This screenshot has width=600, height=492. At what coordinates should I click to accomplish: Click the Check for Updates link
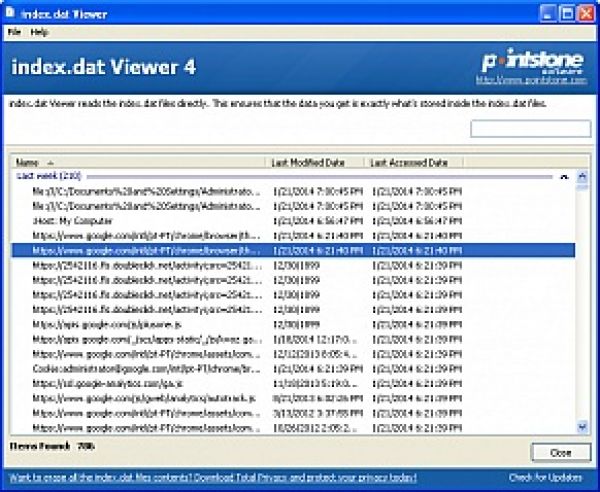[x=545, y=477]
